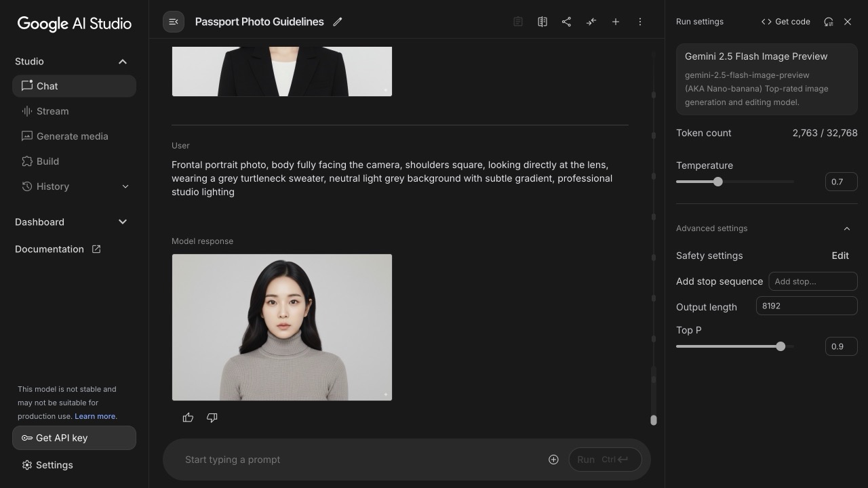The width and height of the screenshot is (868, 488).
Task: Open Stream in the Studio menu
Action: (74, 111)
